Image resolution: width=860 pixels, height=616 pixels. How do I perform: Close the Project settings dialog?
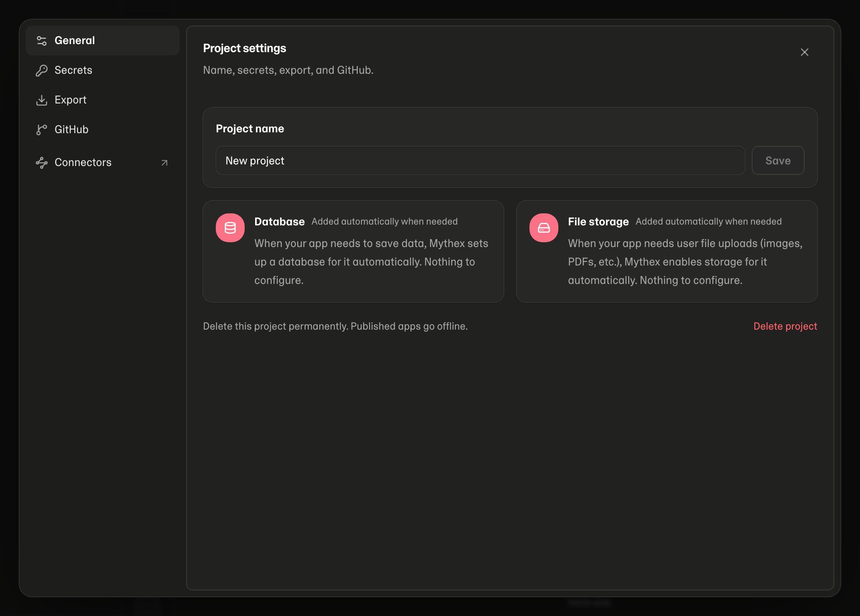coord(805,52)
